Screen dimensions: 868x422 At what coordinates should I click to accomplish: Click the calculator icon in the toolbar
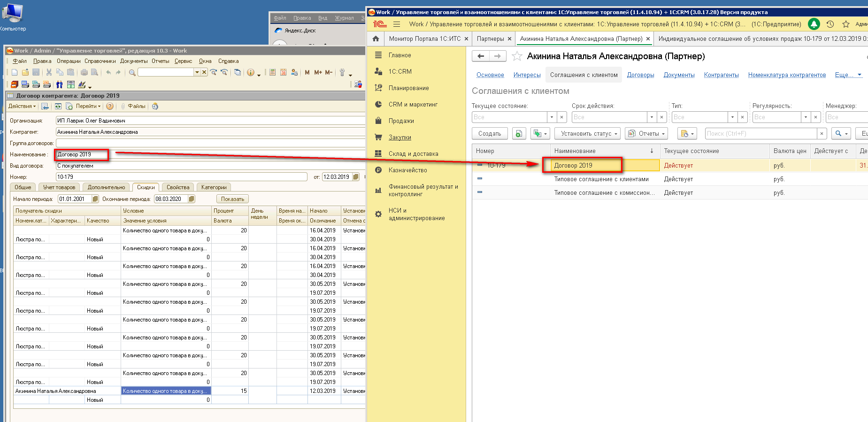(x=272, y=72)
